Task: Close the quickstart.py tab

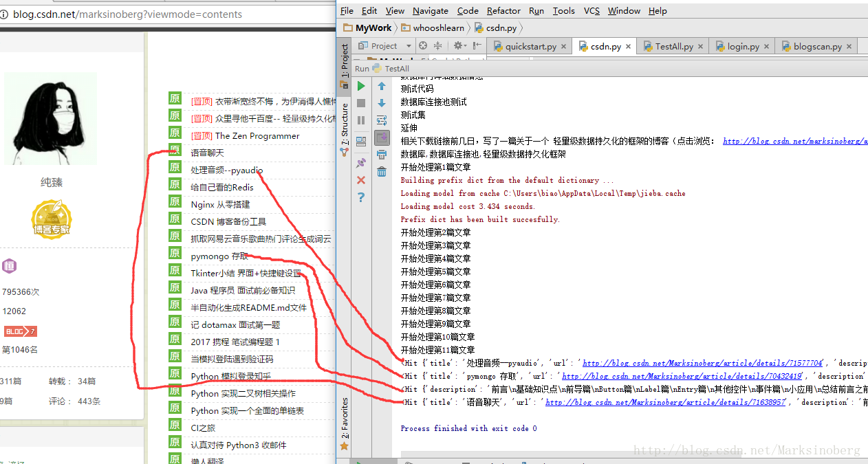Action: (x=563, y=47)
